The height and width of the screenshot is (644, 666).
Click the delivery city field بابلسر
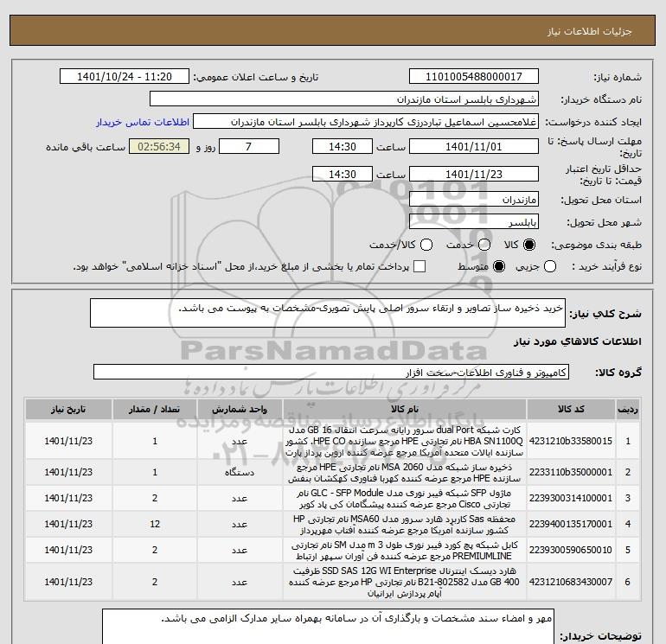coord(474,222)
